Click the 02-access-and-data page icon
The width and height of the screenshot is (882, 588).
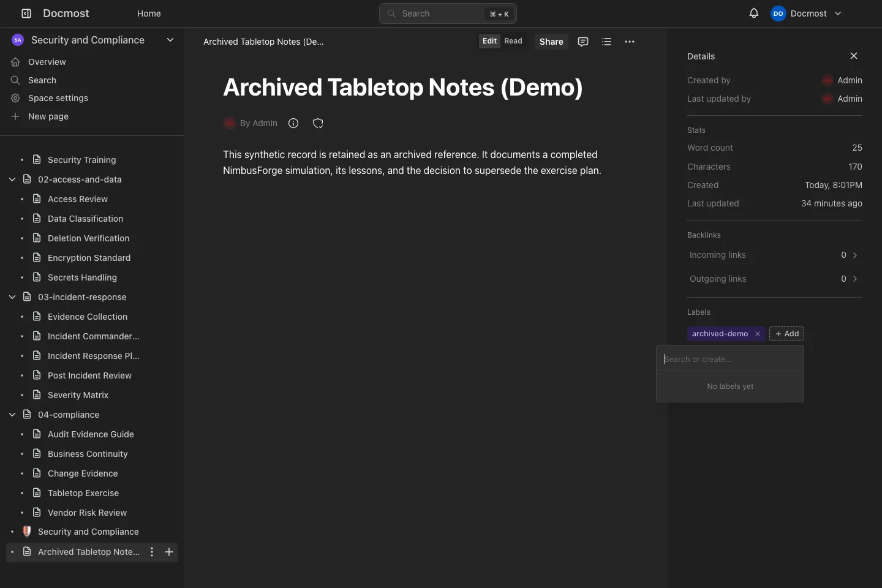tap(27, 179)
